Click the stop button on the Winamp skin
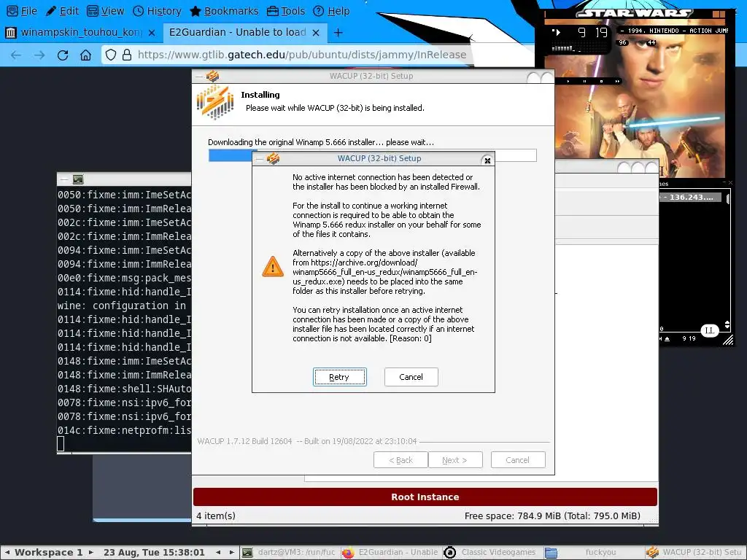The height and width of the screenshot is (560, 747). 601,82
